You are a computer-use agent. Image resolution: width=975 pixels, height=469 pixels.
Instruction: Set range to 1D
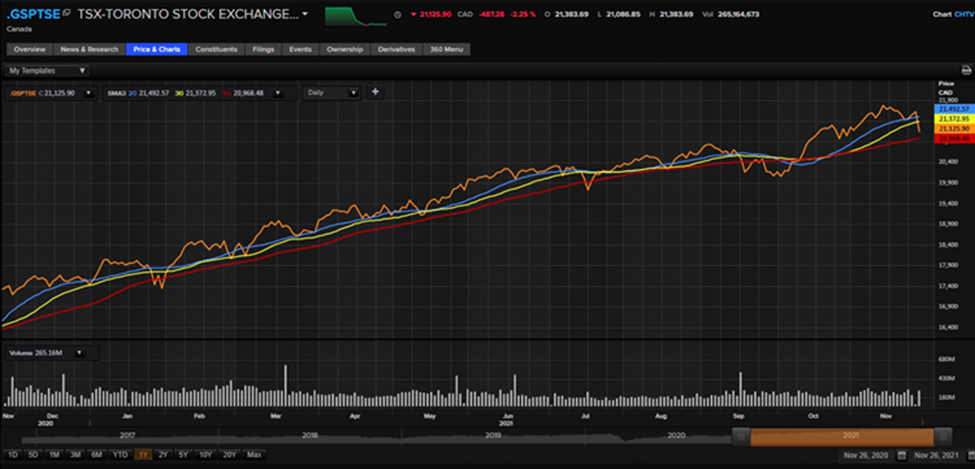pyautogui.click(x=13, y=455)
